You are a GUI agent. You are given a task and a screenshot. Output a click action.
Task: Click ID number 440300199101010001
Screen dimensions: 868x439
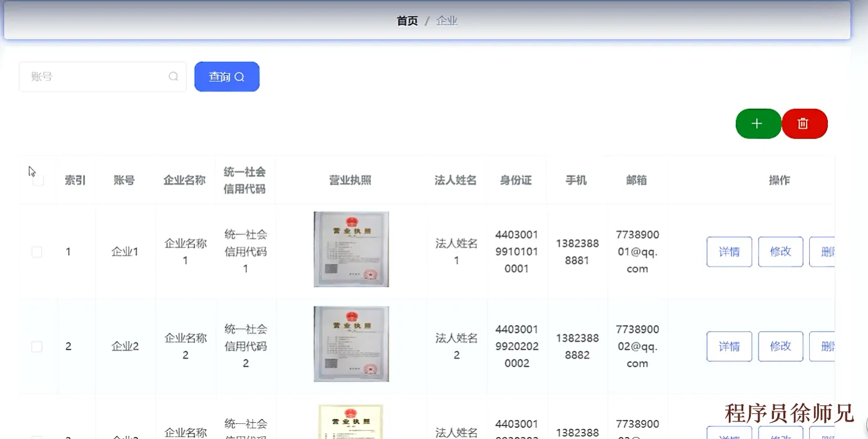tap(517, 252)
